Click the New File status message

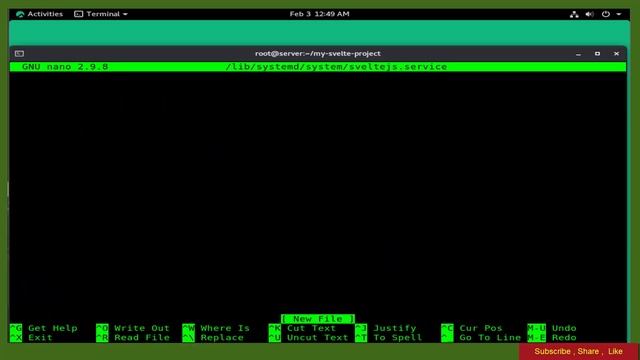318,318
